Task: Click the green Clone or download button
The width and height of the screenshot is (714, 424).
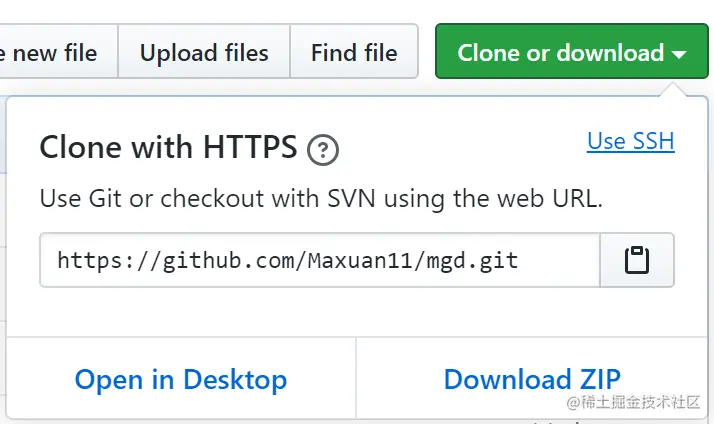Action: (x=571, y=51)
